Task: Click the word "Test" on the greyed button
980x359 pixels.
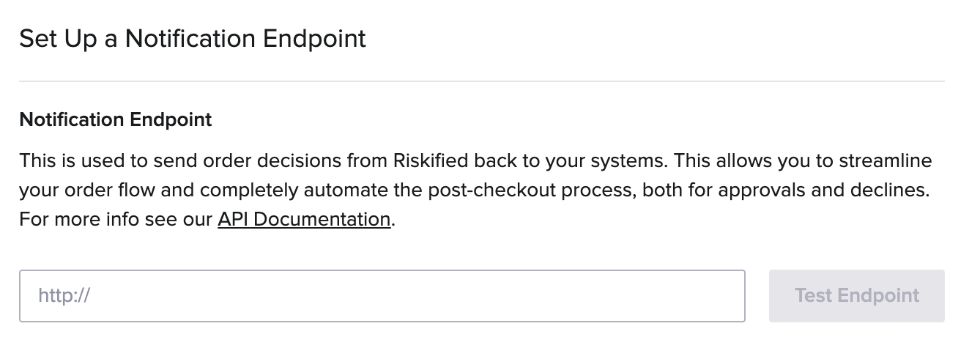Action: coord(813,296)
